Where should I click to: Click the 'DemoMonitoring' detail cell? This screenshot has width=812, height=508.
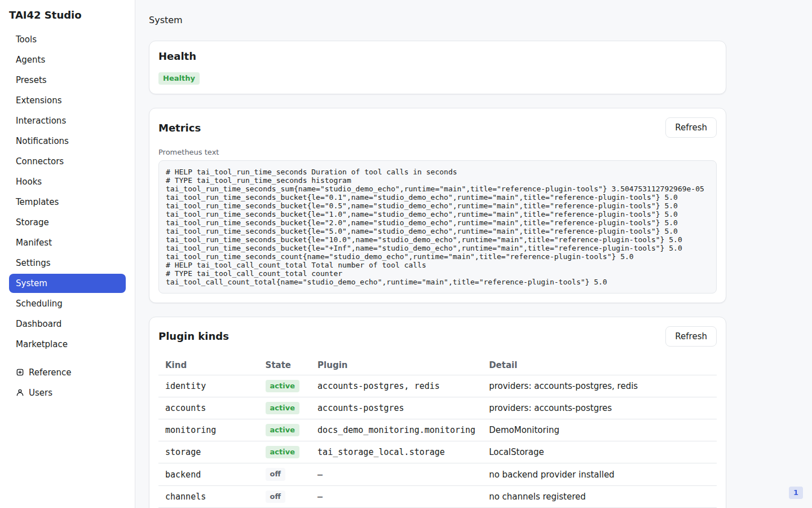coord(524,430)
